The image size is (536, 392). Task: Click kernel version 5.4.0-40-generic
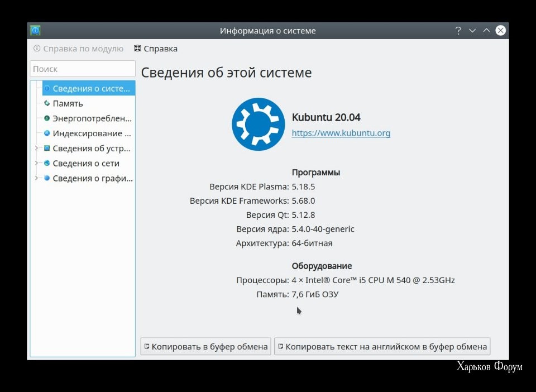pos(323,229)
